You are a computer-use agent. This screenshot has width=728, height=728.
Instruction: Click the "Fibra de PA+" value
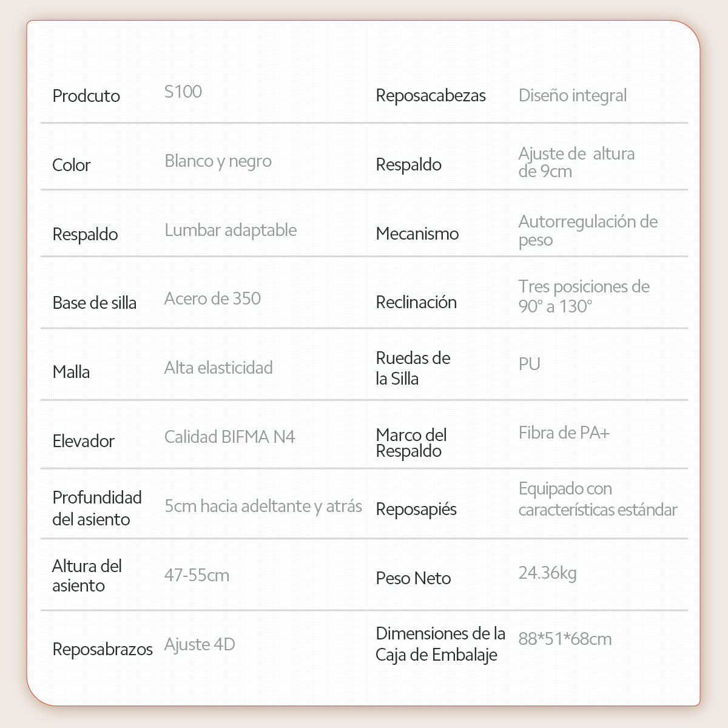click(564, 433)
